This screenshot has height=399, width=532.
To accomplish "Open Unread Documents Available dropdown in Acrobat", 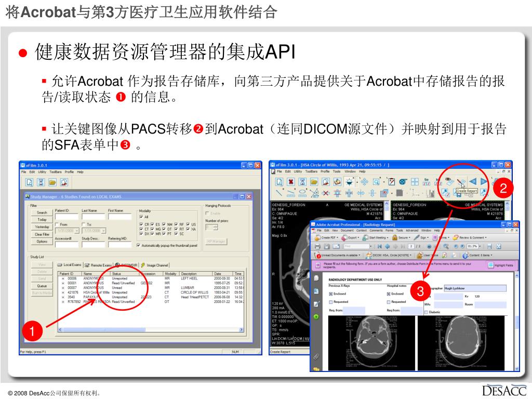I will 338,255.
